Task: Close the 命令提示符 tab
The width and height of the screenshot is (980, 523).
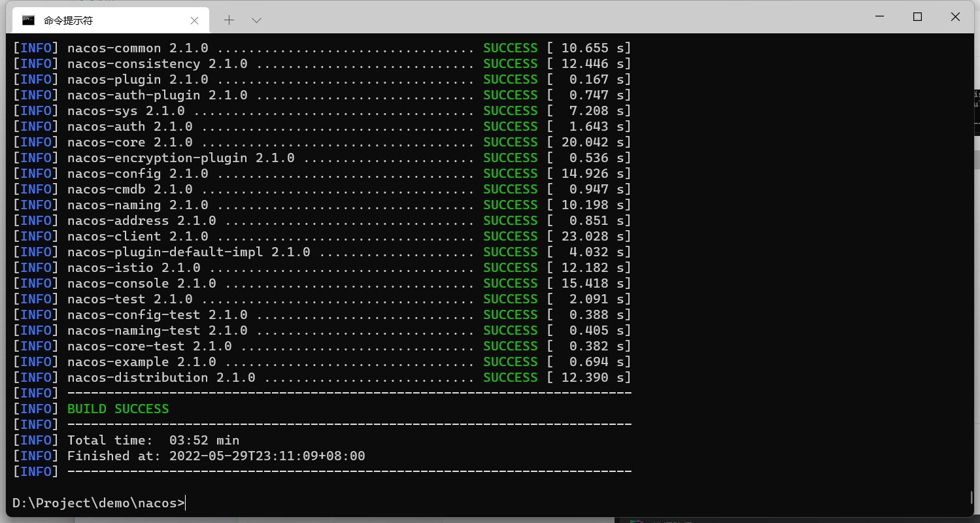Action: pyautogui.click(x=194, y=20)
